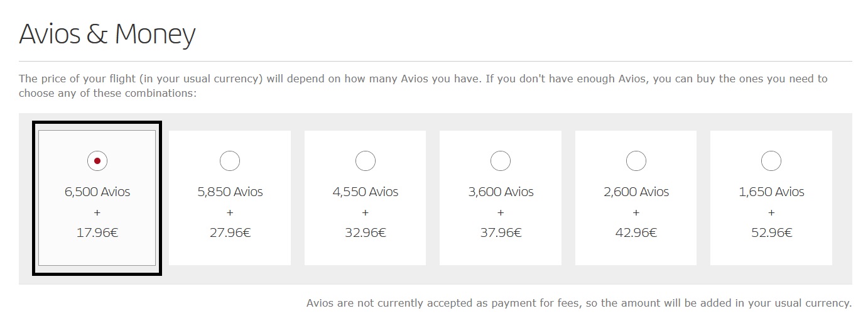
Task: Click the "2,600 Avios" label text
Action: pyautogui.click(x=636, y=192)
